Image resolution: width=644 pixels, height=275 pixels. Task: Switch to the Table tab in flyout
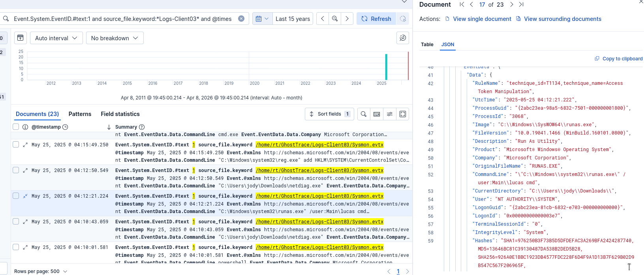[x=427, y=45]
